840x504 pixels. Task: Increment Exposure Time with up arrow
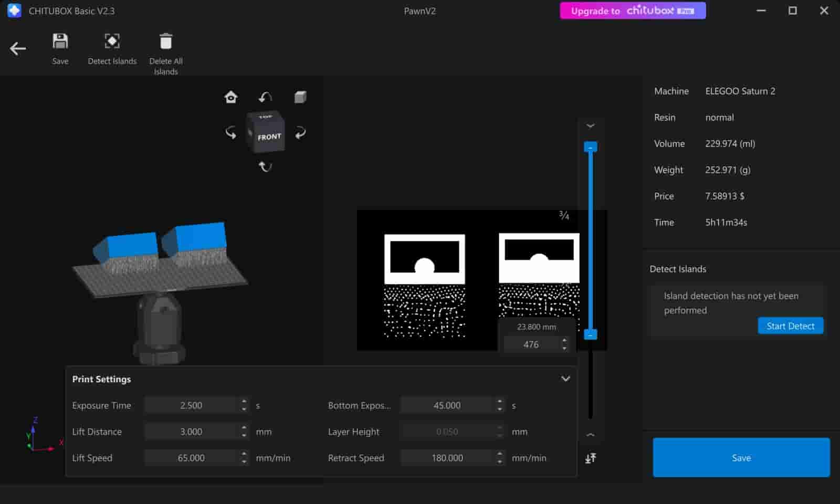pyautogui.click(x=244, y=402)
